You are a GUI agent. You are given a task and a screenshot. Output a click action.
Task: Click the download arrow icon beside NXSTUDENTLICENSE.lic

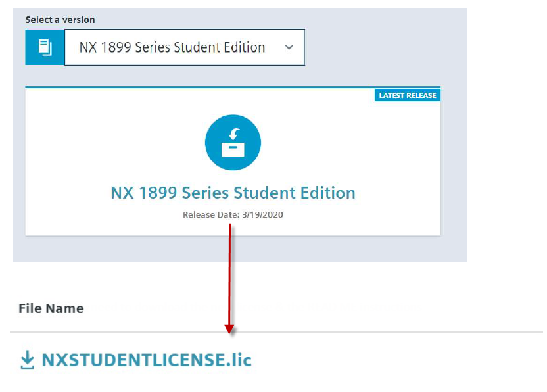click(27, 360)
